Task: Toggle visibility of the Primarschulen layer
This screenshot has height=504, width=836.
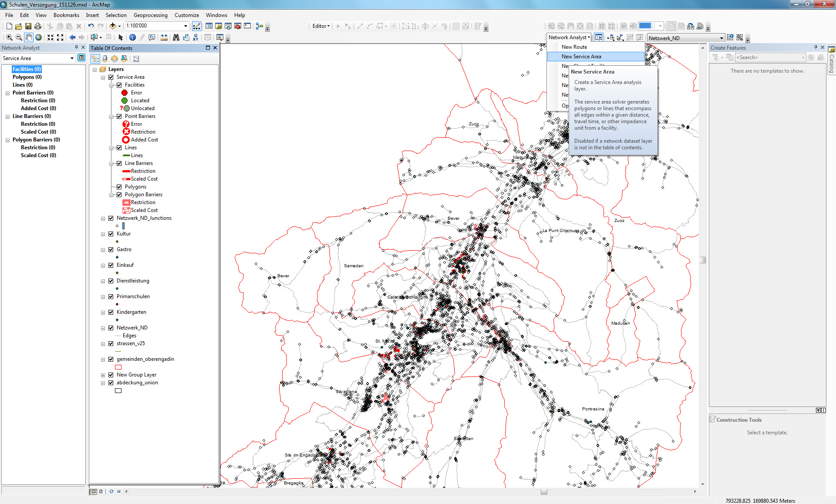Action: (x=111, y=296)
